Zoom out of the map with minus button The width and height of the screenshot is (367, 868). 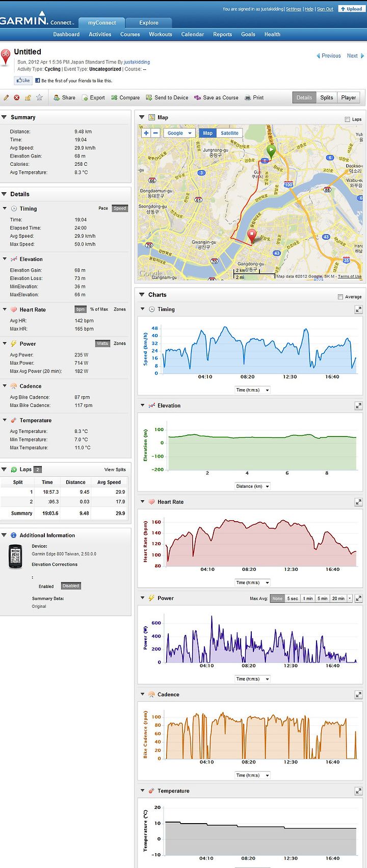[x=155, y=133]
